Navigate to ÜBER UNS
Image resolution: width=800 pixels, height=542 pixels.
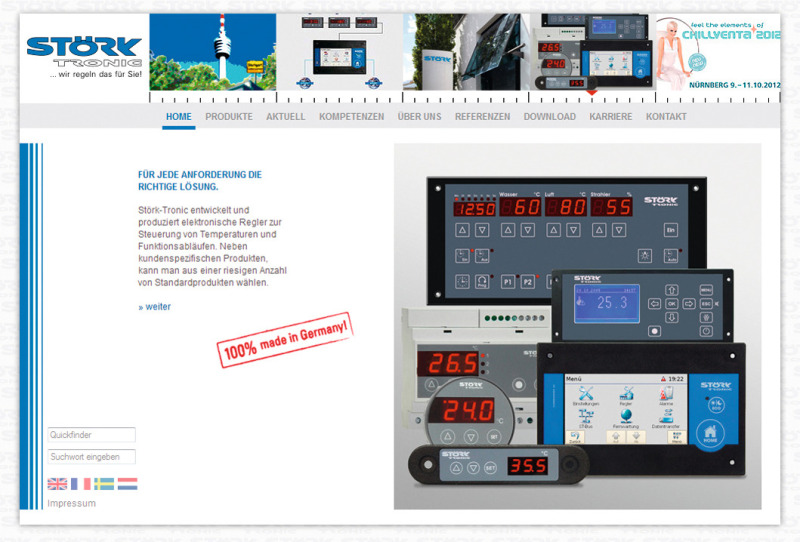(x=419, y=116)
